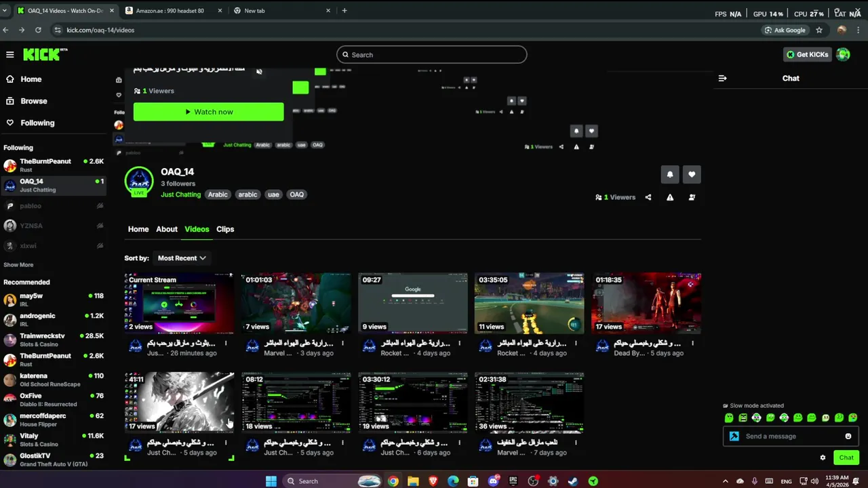Open the Windows Start menu
Viewport: 868px width, 488px height.
point(271,481)
